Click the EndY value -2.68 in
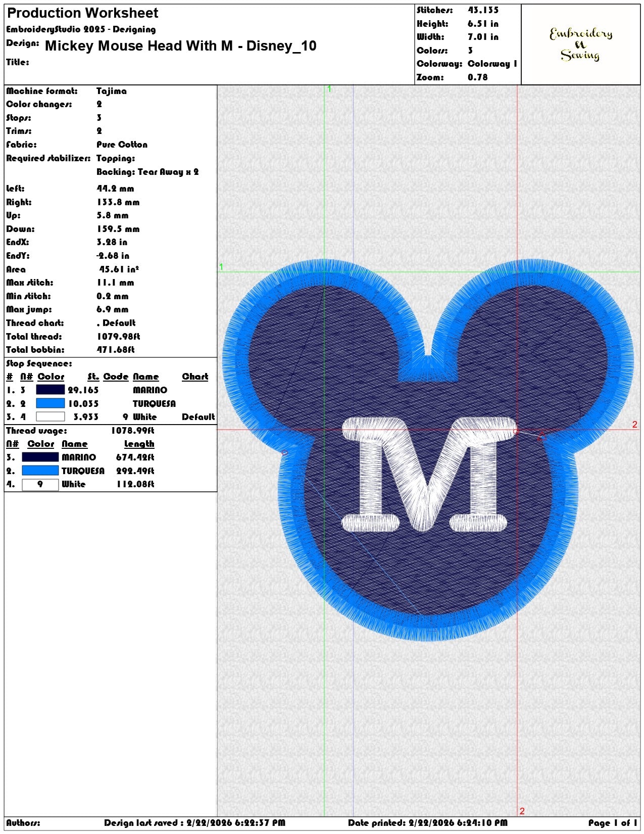644x834 pixels. (113, 256)
